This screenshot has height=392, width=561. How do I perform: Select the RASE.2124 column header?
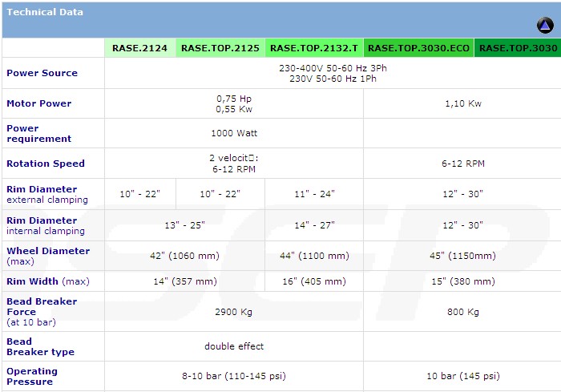(139, 48)
